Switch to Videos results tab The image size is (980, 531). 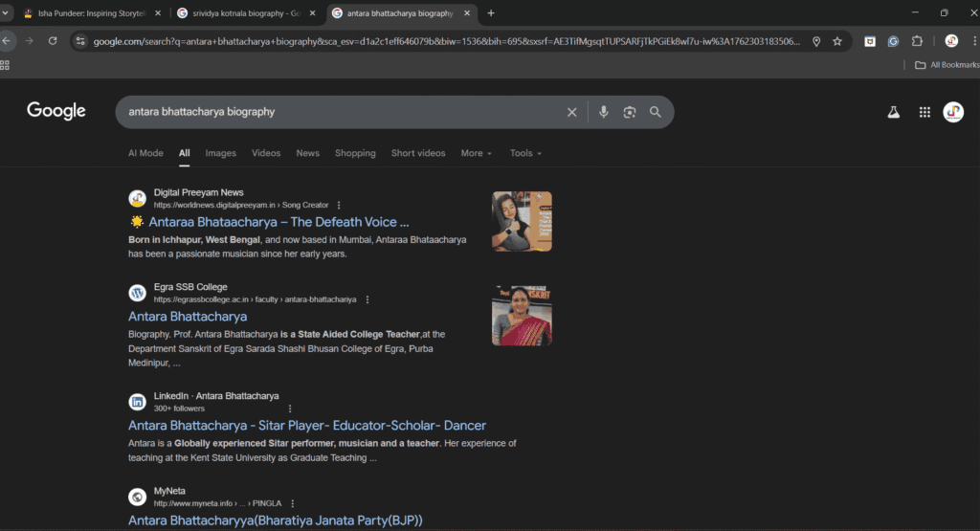266,153
